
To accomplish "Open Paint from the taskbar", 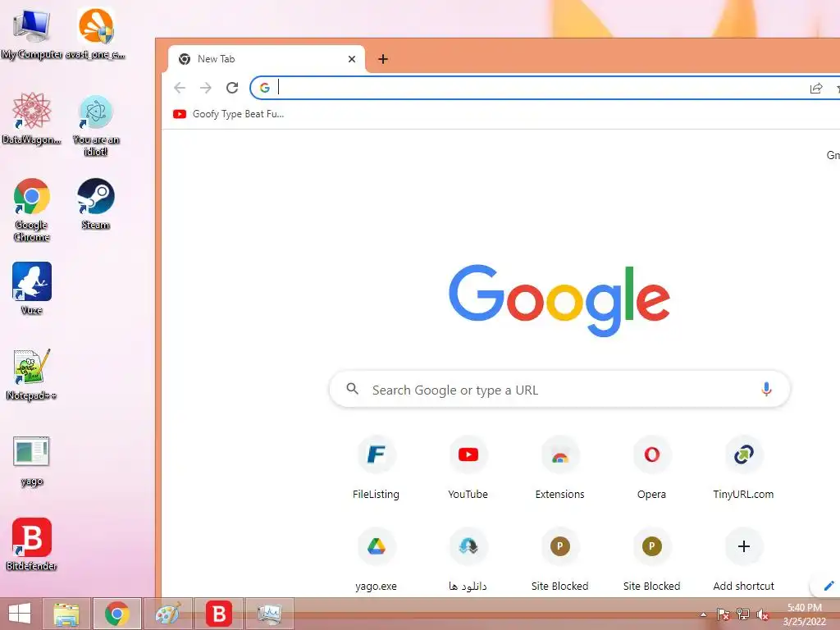I will click(x=167, y=614).
